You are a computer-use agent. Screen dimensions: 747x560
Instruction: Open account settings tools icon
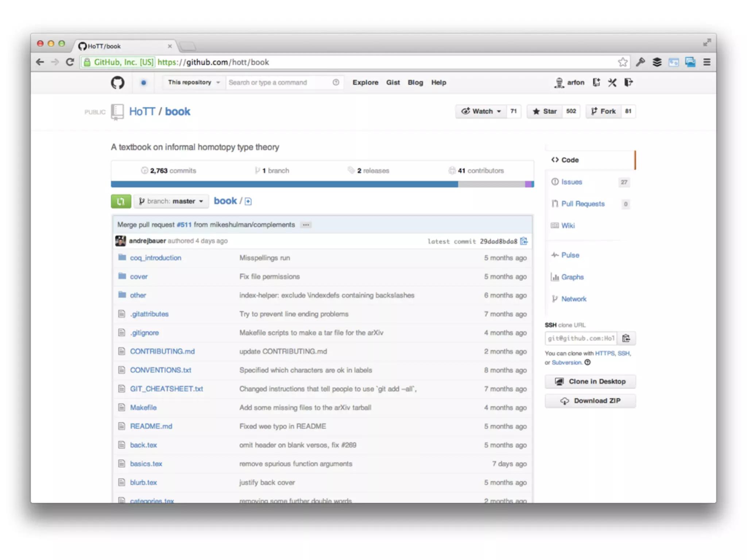(x=612, y=82)
